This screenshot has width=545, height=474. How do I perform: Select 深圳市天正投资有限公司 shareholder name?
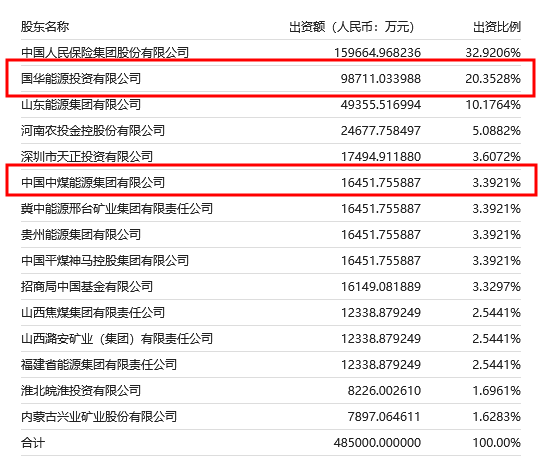tap(87, 157)
